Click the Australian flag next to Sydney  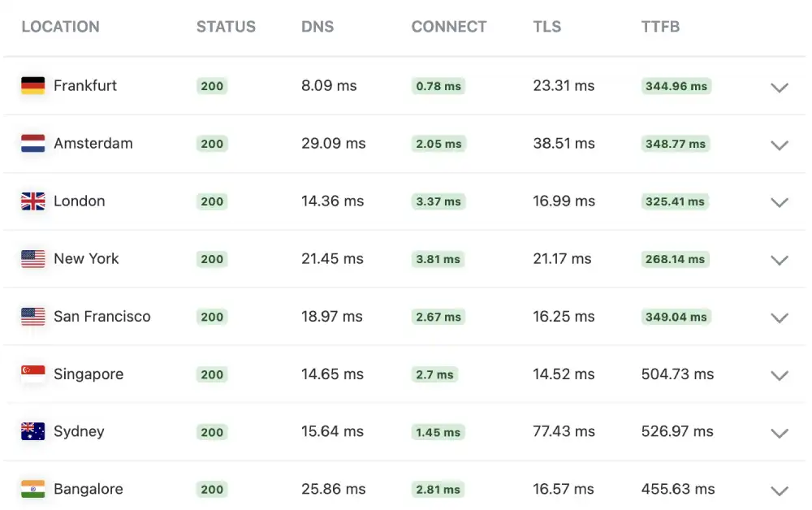[32, 432]
